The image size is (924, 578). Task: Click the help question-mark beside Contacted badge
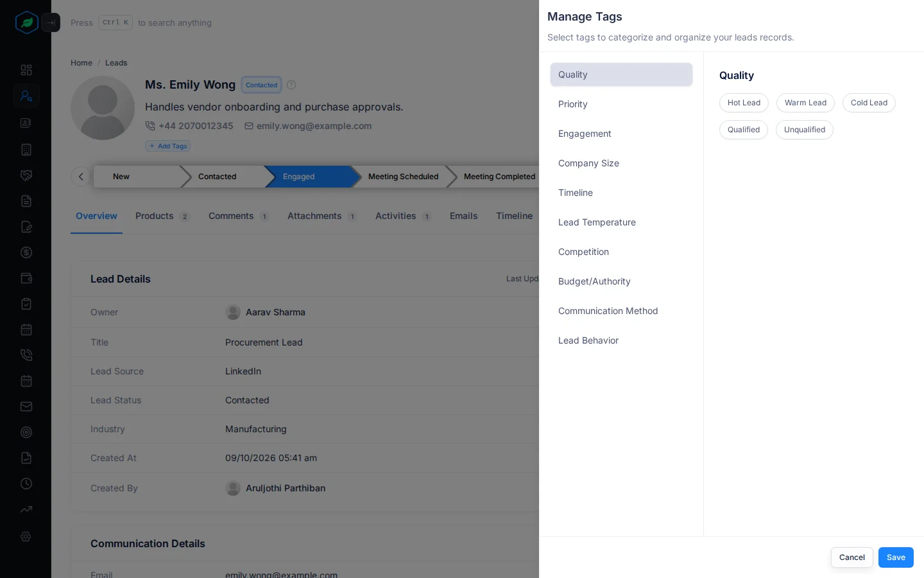click(x=291, y=85)
